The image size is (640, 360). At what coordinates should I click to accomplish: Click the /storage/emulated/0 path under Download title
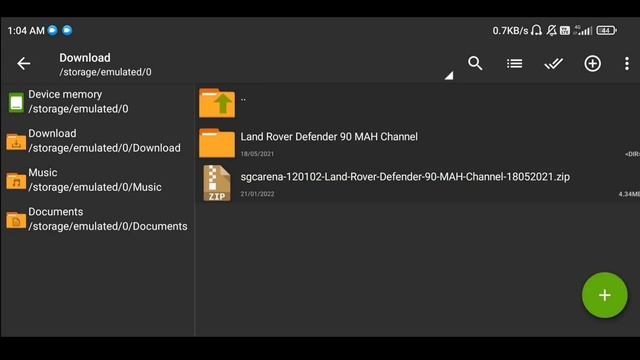[105, 72]
